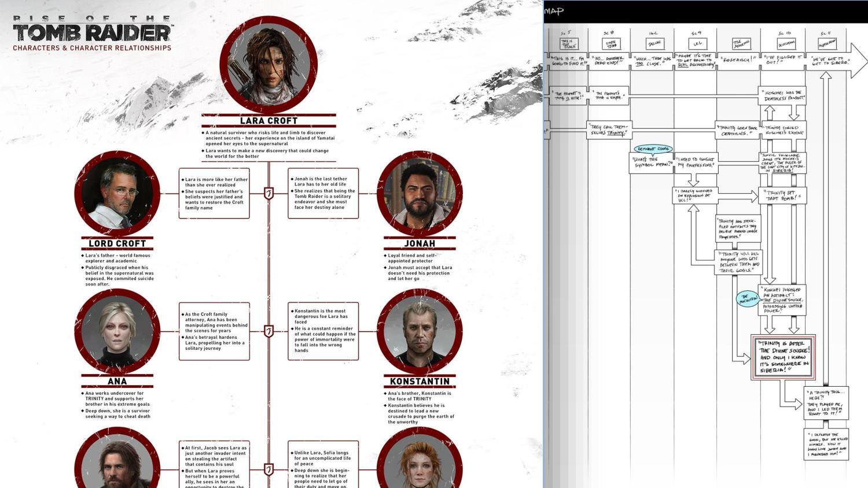Click the box 'As the Croft family attorney'

point(214,331)
